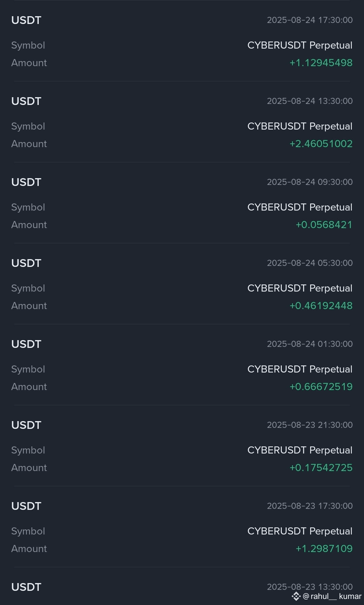The image size is (364, 605).
Task: Open the 2025-08-24 05:30:00 record
Action: [x=182, y=284]
